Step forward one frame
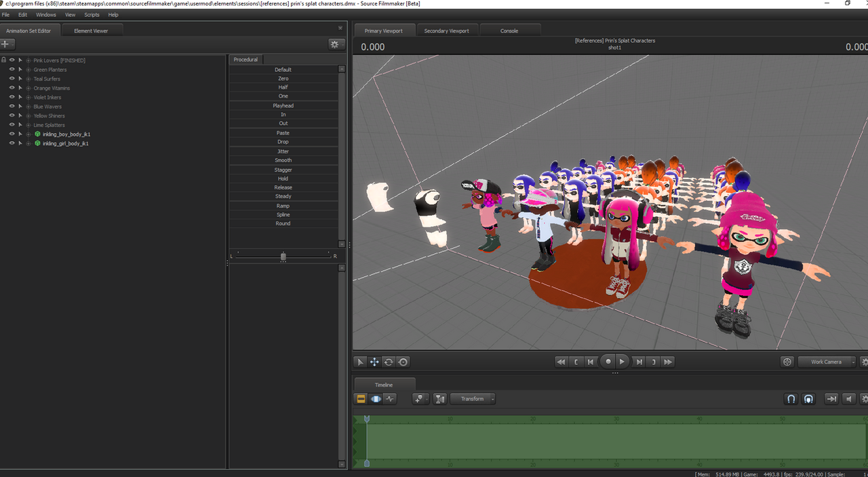The height and width of the screenshot is (477, 868). [639, 362]
